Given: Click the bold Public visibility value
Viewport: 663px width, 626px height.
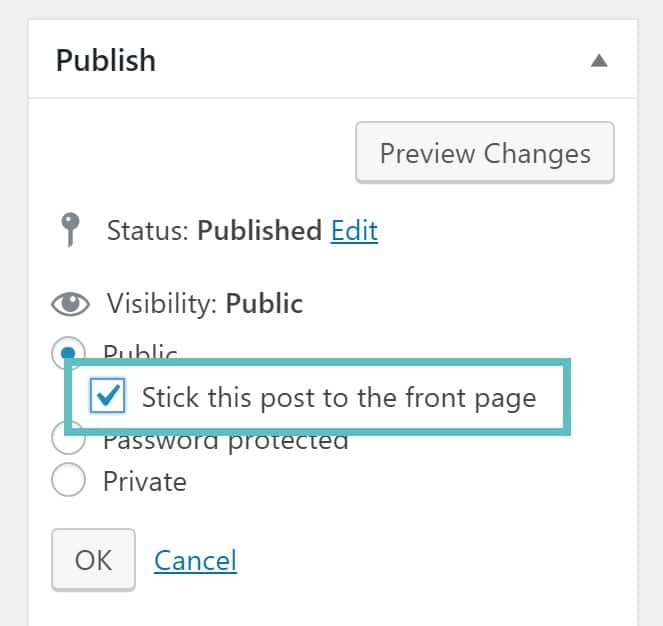Looking at the screenshot, I should [265, 304].
